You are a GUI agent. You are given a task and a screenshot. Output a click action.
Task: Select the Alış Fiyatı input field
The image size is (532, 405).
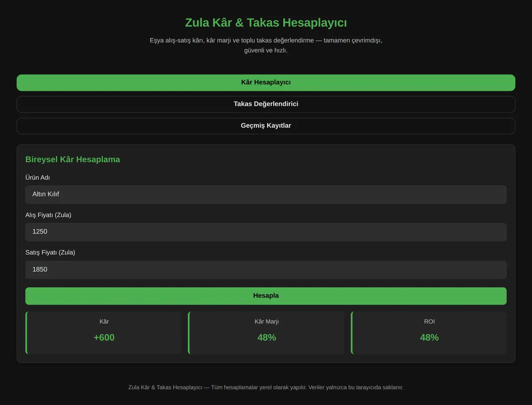(x=266, y=232)
